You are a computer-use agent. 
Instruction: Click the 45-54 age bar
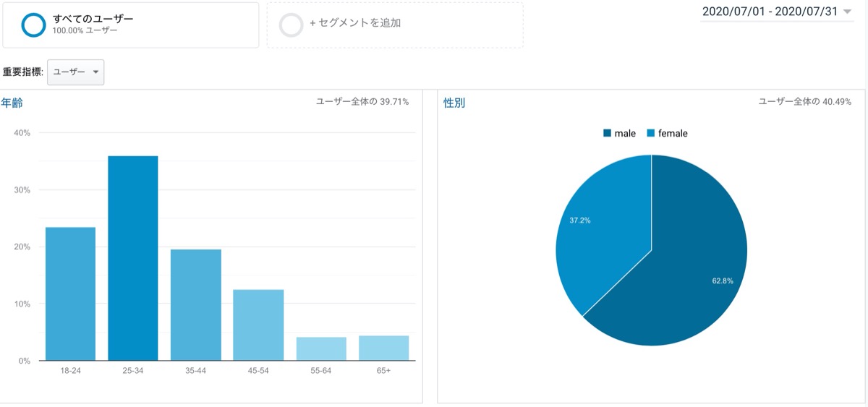258,325
